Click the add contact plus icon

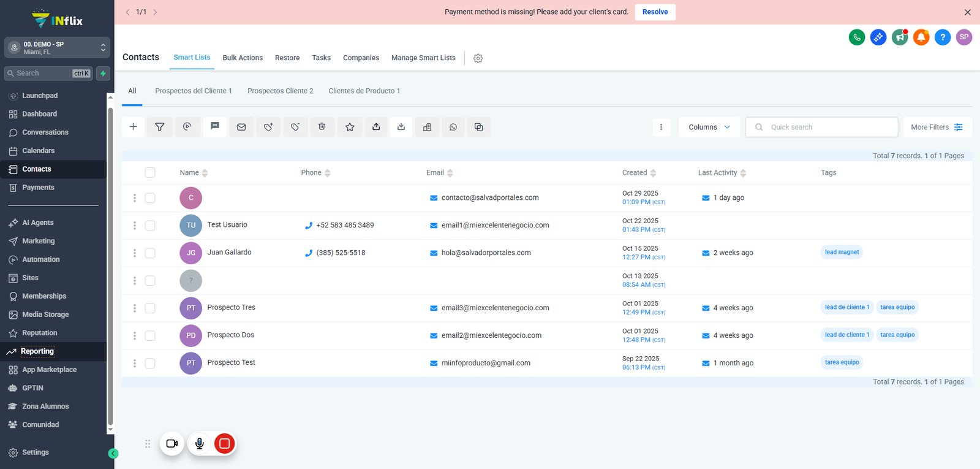tap(133, 127)
